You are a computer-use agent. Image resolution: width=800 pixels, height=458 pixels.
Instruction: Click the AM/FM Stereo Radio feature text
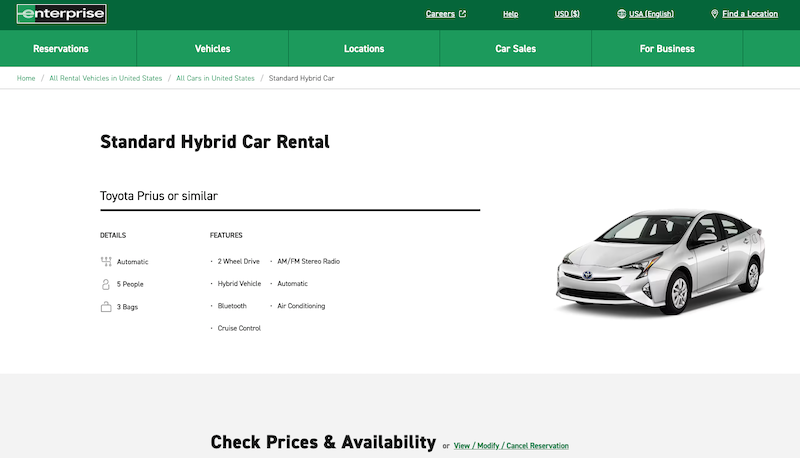tap(308, 261)
